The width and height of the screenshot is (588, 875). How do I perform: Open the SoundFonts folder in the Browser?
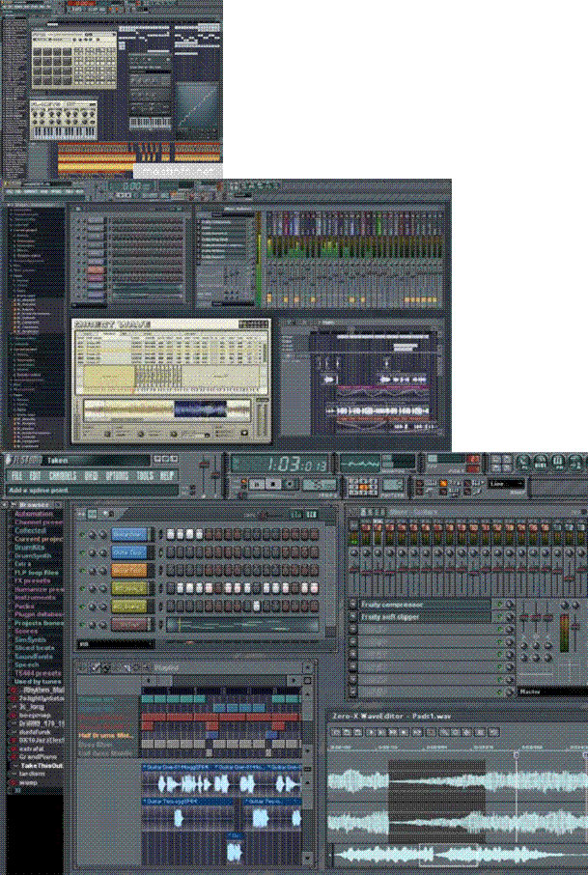point(34,657)
